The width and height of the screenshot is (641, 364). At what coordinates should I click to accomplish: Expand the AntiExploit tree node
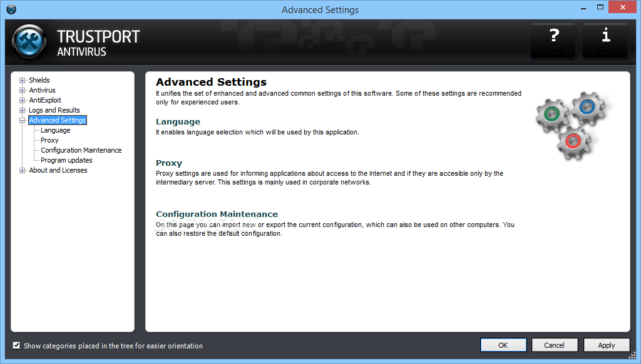coord(22,101)
